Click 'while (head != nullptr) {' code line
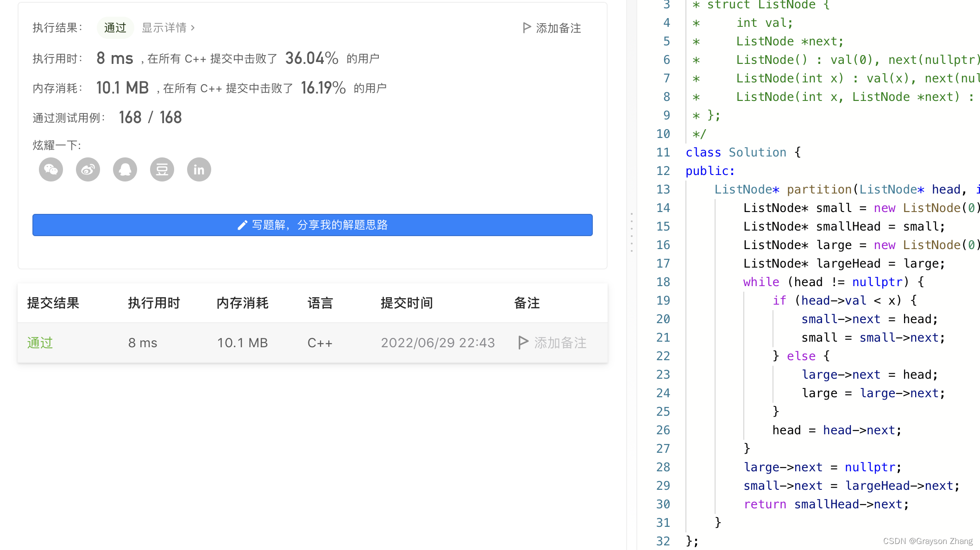 pyautogui.click(x=834, y=282)
